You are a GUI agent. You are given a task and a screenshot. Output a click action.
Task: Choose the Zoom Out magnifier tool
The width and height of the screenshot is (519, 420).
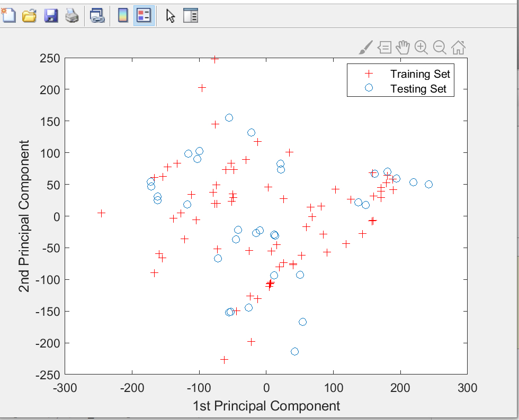440,47
